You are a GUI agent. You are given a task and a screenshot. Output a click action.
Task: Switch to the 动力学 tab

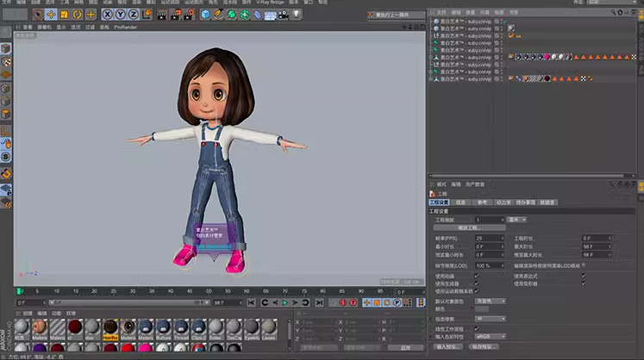[x=503, y=202]
